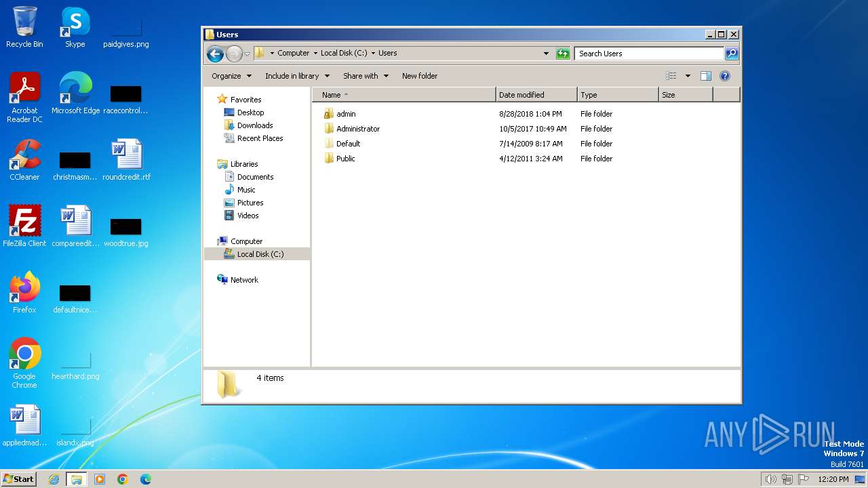The height and width of the screenshot is (488, 868).
Task: Click the volume speaker tray icon
Action: point(770,479)
